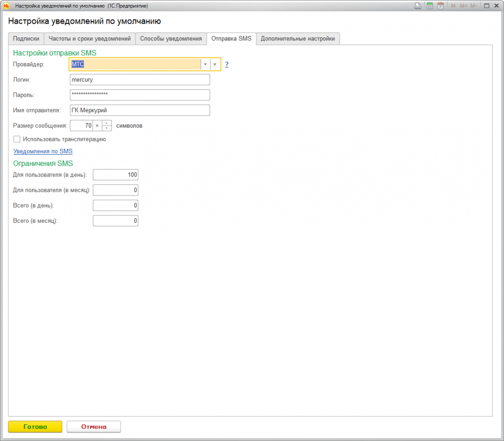The width and height of the screenshot is (504, 441).
Task: Increase Размер сообщения with the up arrow
Action: pyautogui.click(x=107, y=123)
